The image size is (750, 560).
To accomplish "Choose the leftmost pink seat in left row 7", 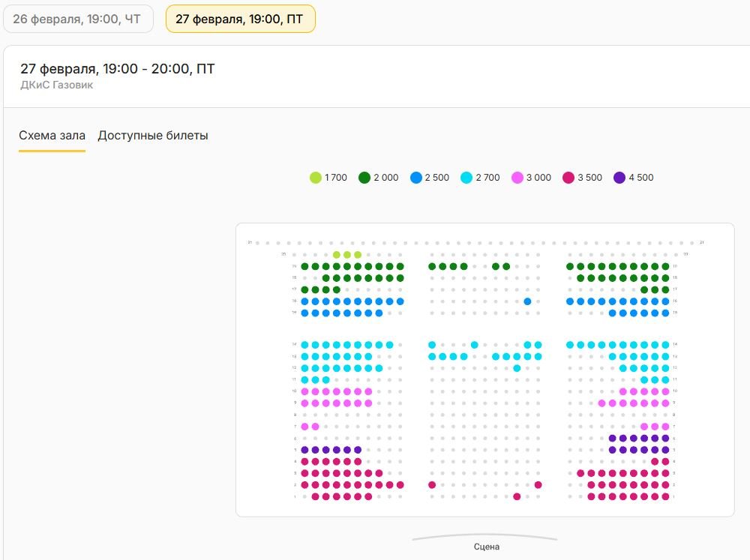I will coord(304,427).
